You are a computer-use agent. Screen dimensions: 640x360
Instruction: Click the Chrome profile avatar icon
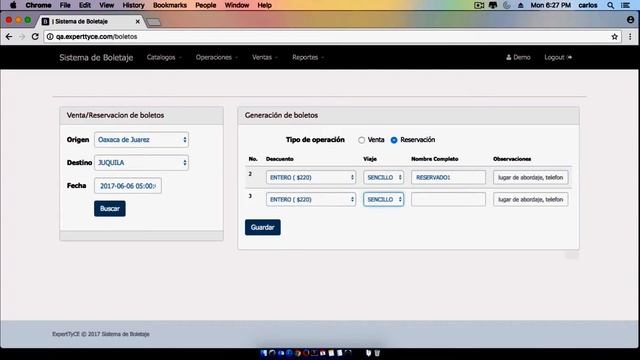631,20
